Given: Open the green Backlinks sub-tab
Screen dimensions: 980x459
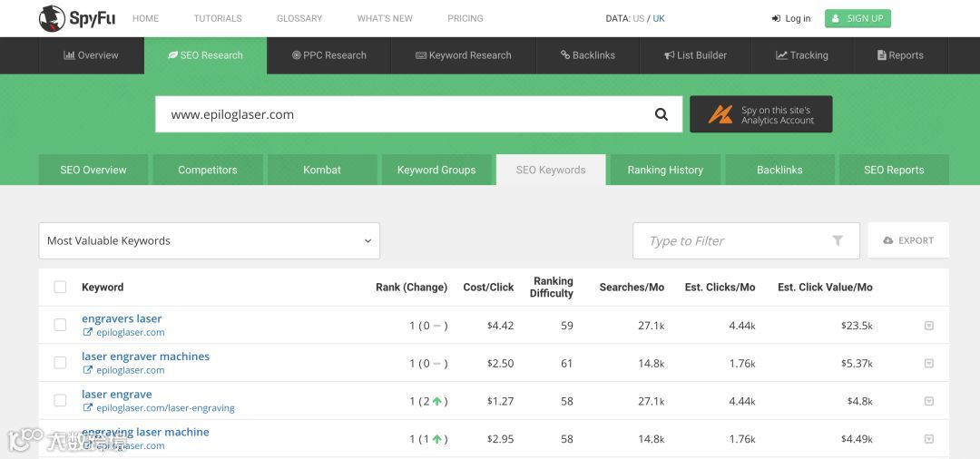Looking at the screenshot, I should tap(779, 170).
